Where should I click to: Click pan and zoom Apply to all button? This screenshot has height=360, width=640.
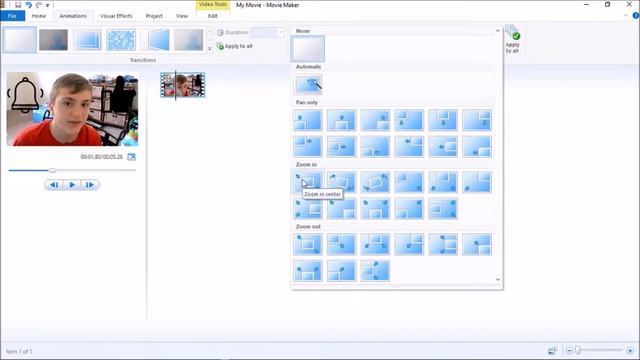click(x=512, y=39)
